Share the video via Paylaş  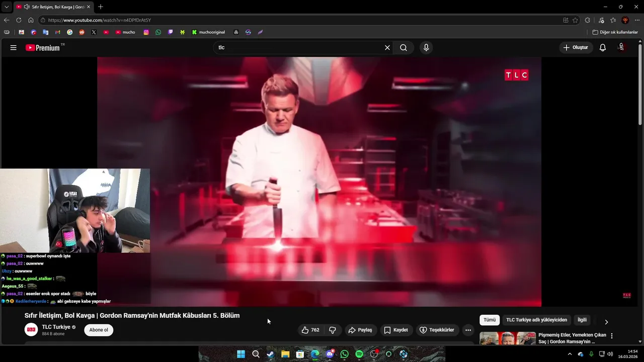pos(360,330)
